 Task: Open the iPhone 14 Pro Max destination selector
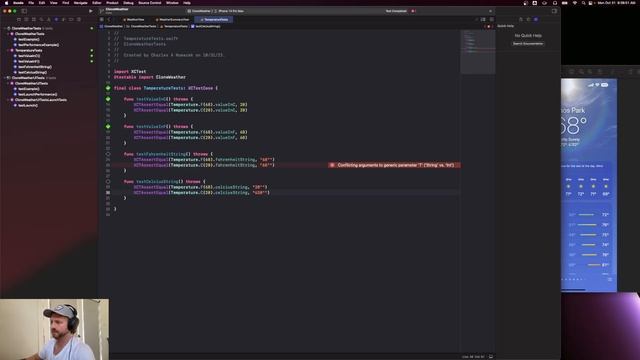(229, 11)
